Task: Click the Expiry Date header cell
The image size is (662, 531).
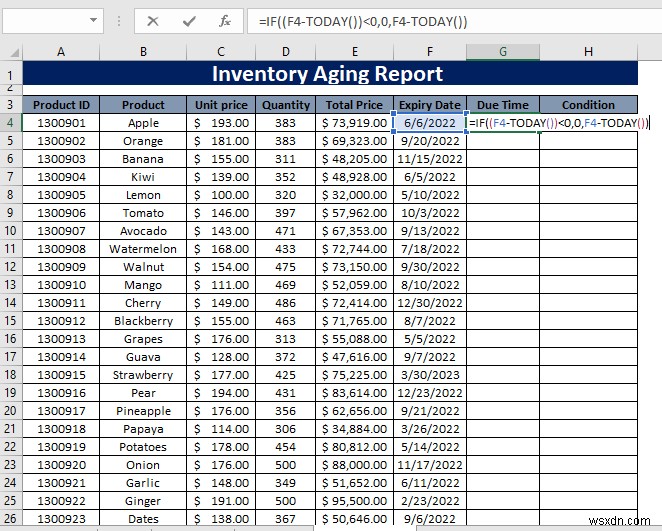Action: [430, 105]
